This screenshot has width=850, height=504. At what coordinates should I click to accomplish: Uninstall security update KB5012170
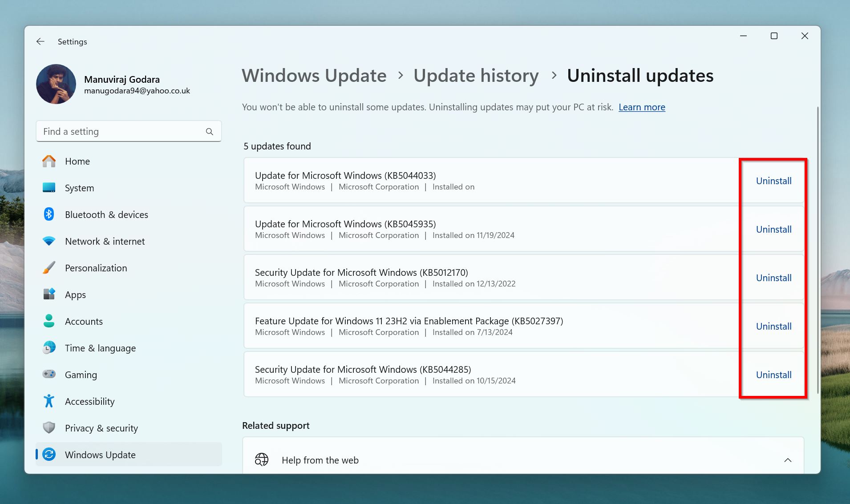click(773, 278)
